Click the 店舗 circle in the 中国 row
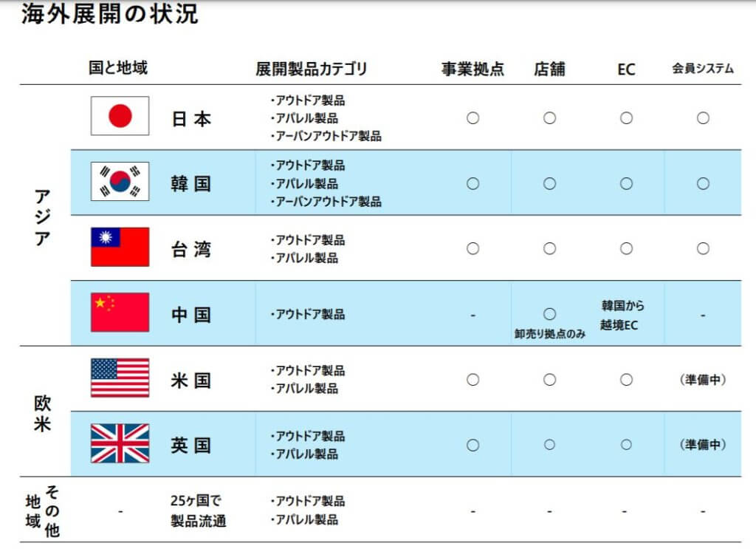This screenshot has height=549, width=756. pyautogui.click(x=549, y=314)
